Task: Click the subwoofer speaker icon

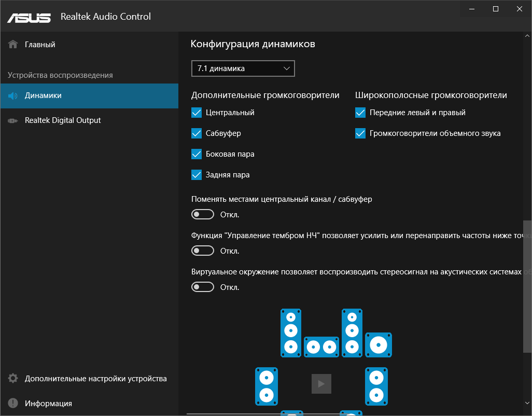Action: pos(379,345)
